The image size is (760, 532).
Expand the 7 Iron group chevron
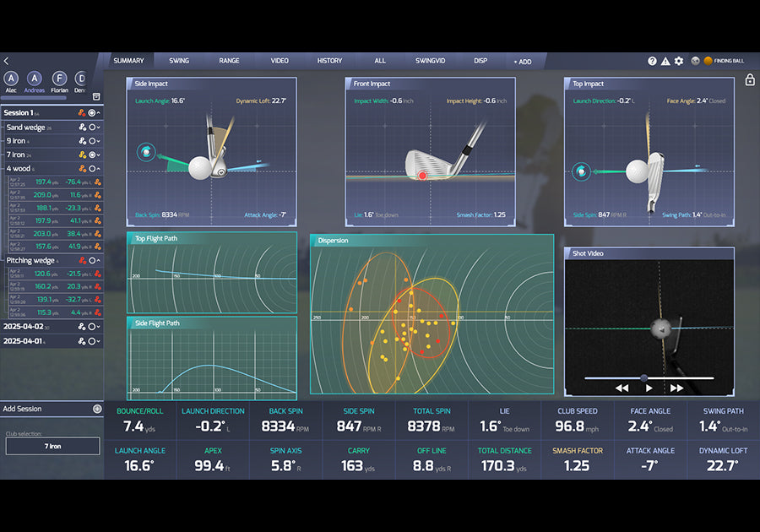point(99,155)
